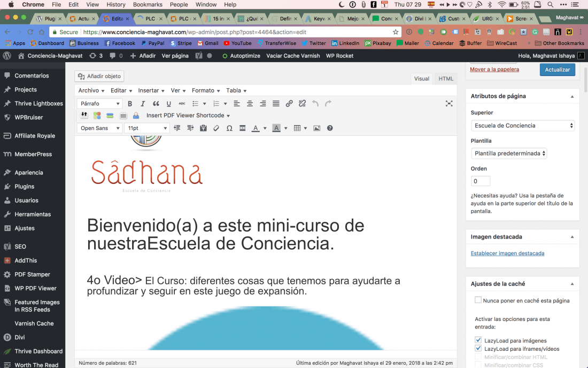This screenshot has height=368, width=588.
Task: Switch editor to HTML tab
Action: [x=446, y=79]
